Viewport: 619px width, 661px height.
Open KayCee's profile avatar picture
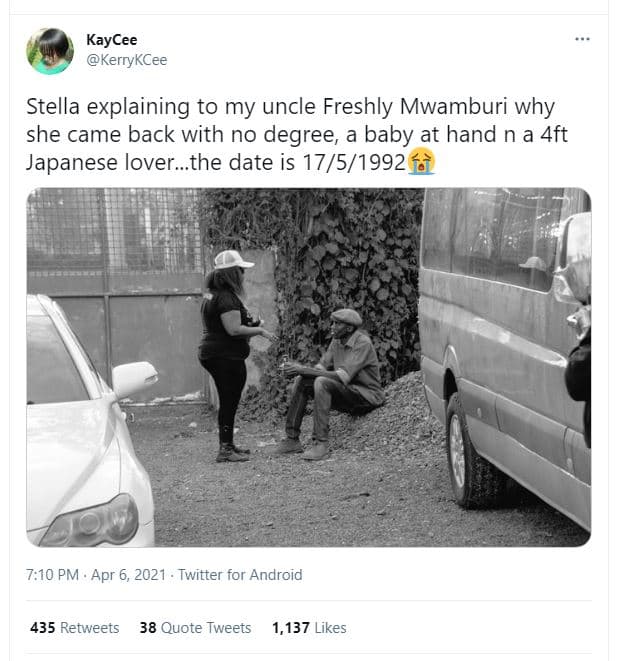click(x=50, y=50)
